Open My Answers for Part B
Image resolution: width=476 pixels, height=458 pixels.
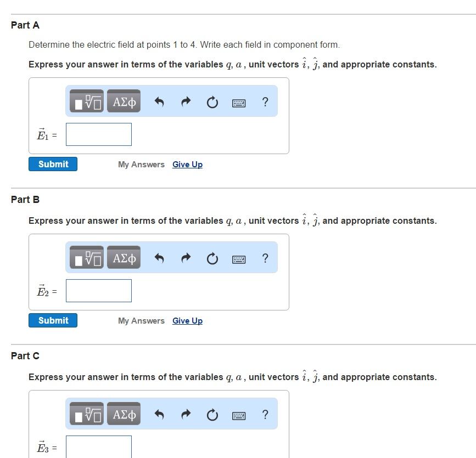(x=141, y=320)
